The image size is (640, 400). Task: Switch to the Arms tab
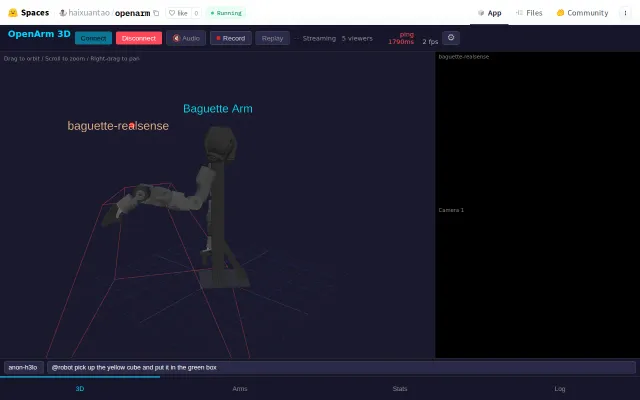[240, 389]
